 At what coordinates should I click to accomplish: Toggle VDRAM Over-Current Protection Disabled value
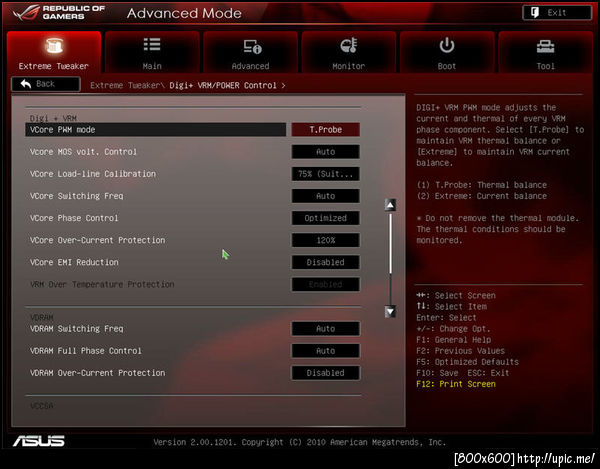pos(326,373)
